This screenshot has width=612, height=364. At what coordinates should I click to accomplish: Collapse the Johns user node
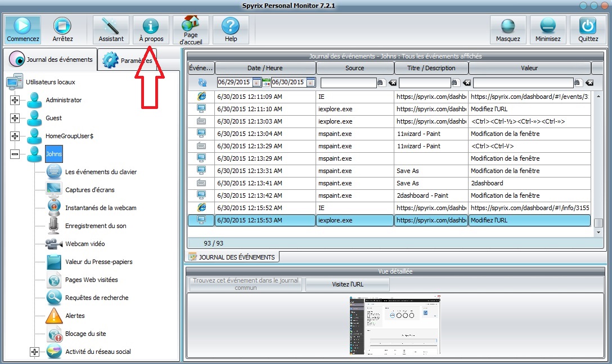tap(15, 154)
